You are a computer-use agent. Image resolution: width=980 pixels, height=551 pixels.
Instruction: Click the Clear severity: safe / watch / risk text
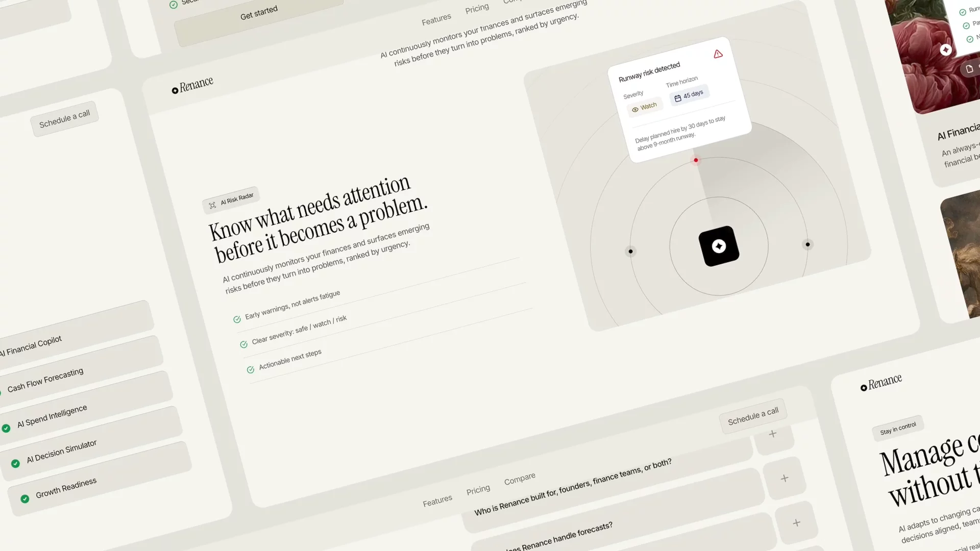pyautogui.click(x=299, y=330)
